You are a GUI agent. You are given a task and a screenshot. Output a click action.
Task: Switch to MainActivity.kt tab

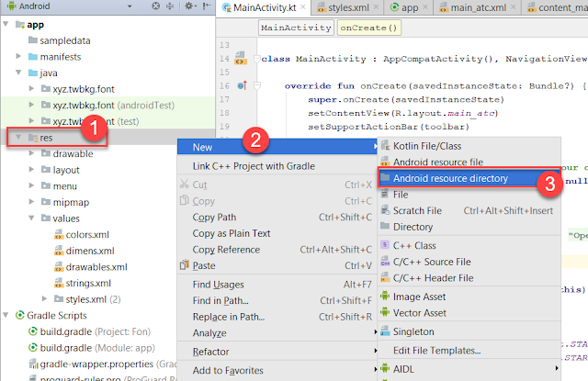click(x=265, y=7)
